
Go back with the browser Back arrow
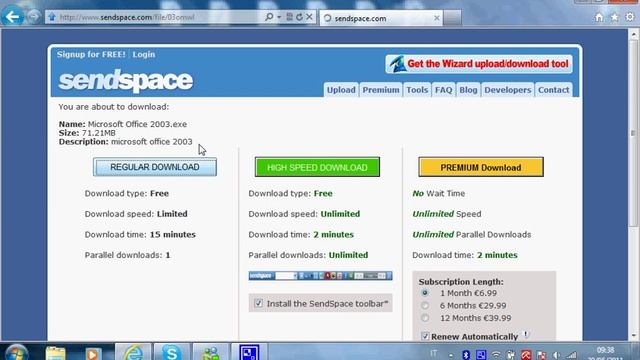[x=12, y=17]
